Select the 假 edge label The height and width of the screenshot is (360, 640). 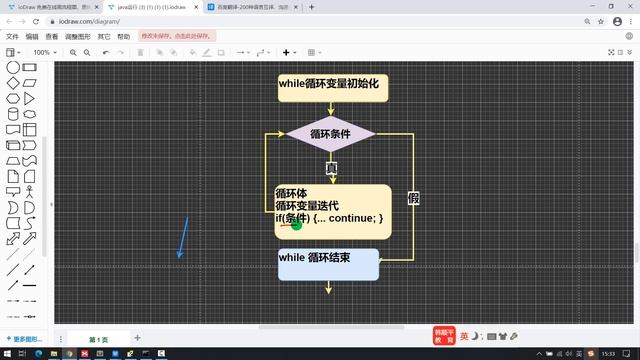click(x=413, y=198)
